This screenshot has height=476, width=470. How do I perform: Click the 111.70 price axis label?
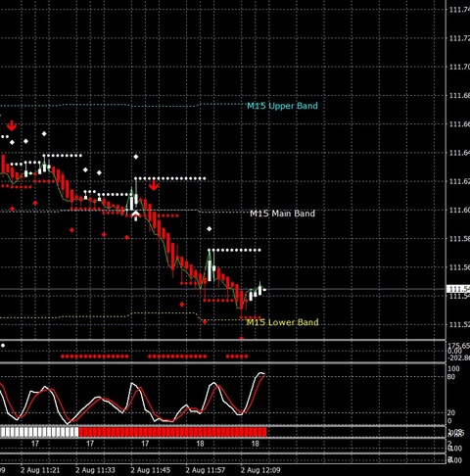(459, 67)
